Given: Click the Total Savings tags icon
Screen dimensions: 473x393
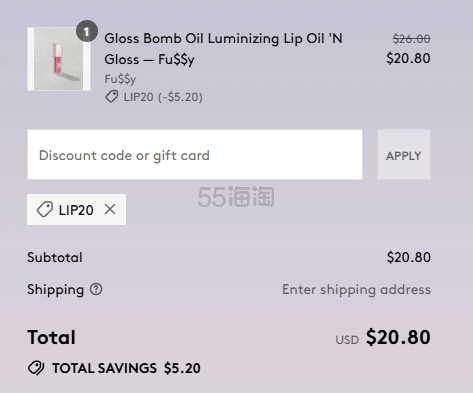Looking at the screenshot, I should point(36,368).
